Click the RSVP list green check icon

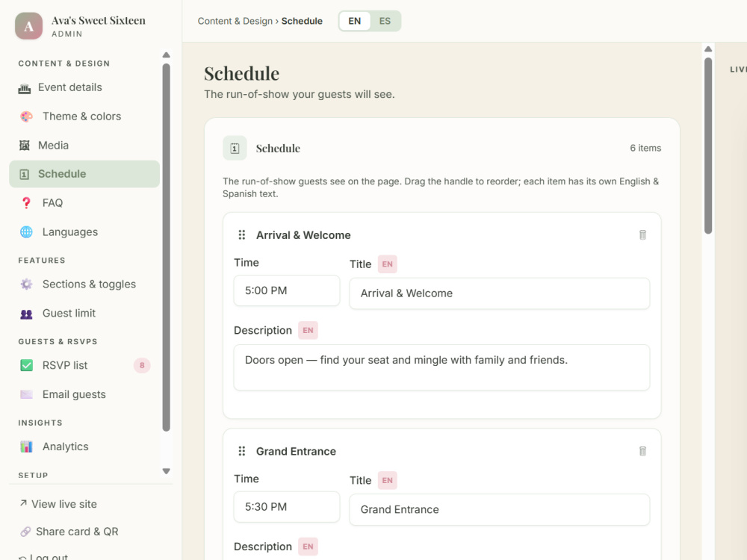click(26, 365)
